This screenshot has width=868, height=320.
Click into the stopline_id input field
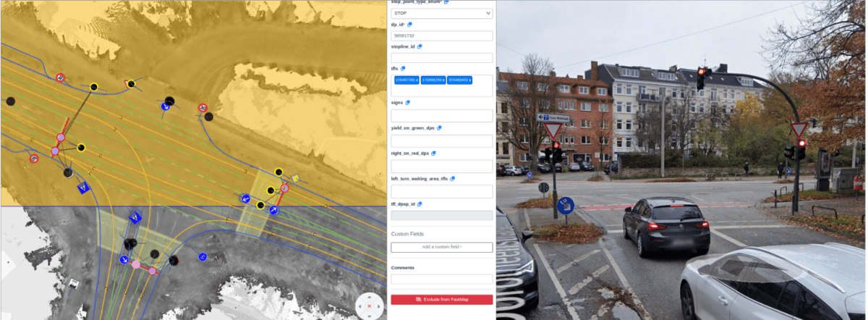point(442,57)
